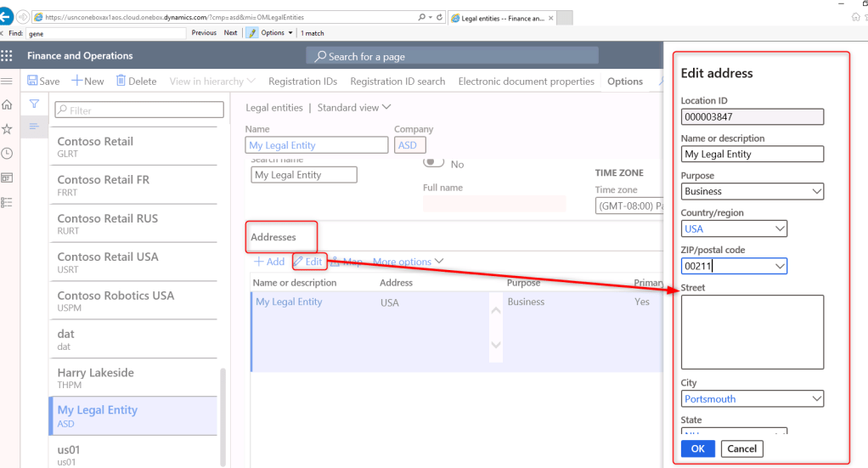Open Modules list icon in sidebar
The height and width of the screenshot is (468, 868).
[x=8, y=202]
